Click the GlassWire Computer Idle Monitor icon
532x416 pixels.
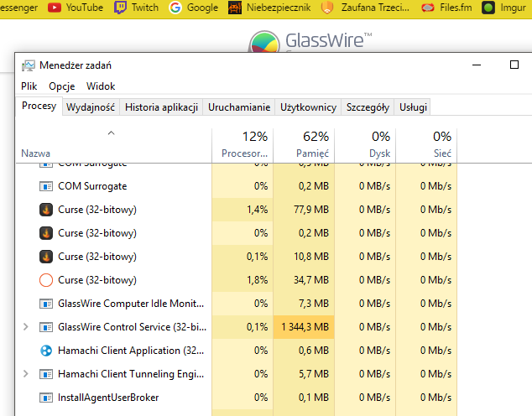46,304
